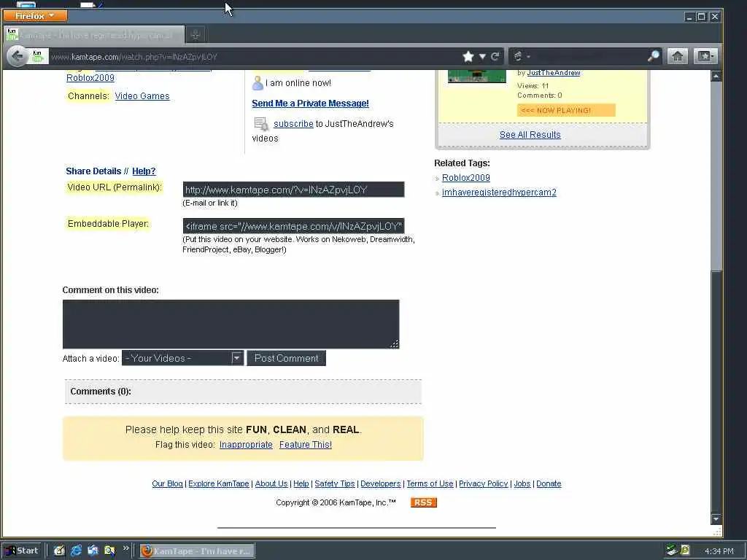Click the Share Details Help link

click(x=144, y=171)
